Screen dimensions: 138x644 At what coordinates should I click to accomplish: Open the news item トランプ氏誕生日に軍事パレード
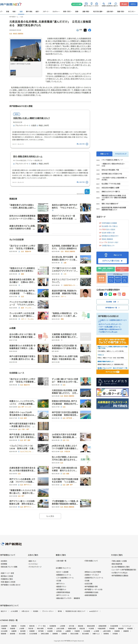tap(112, 160)
